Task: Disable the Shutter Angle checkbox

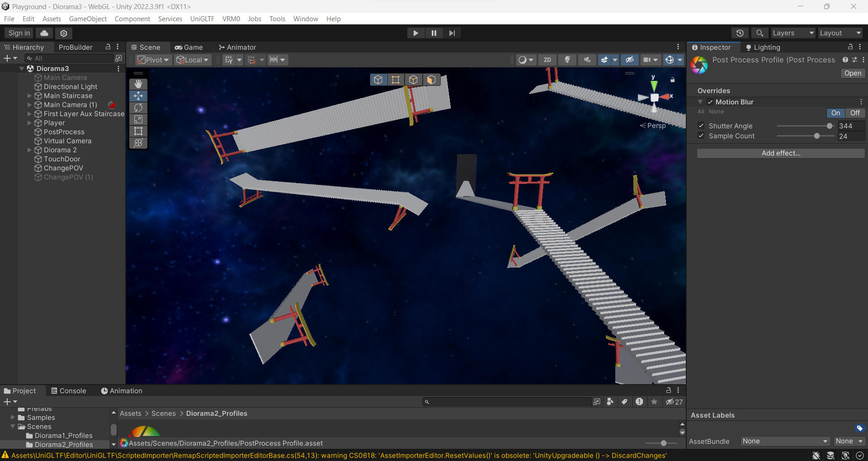Action: (x=701, y=126)
